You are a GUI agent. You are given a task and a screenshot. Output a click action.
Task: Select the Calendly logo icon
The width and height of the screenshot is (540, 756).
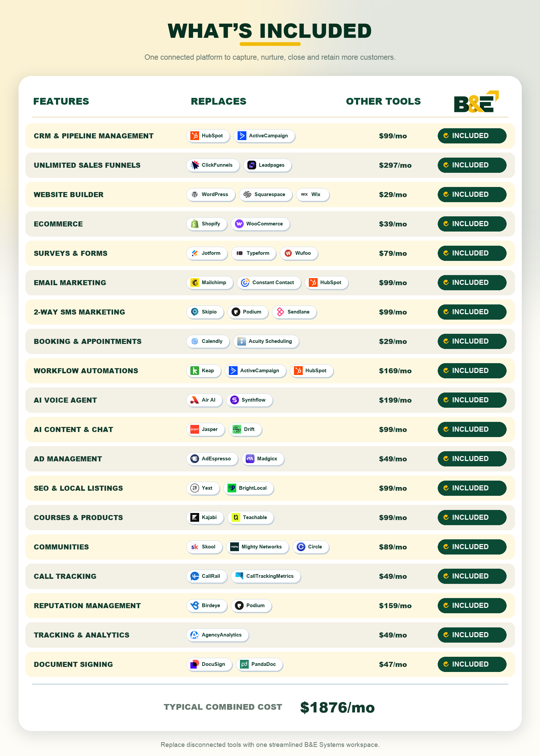[195, 341]
